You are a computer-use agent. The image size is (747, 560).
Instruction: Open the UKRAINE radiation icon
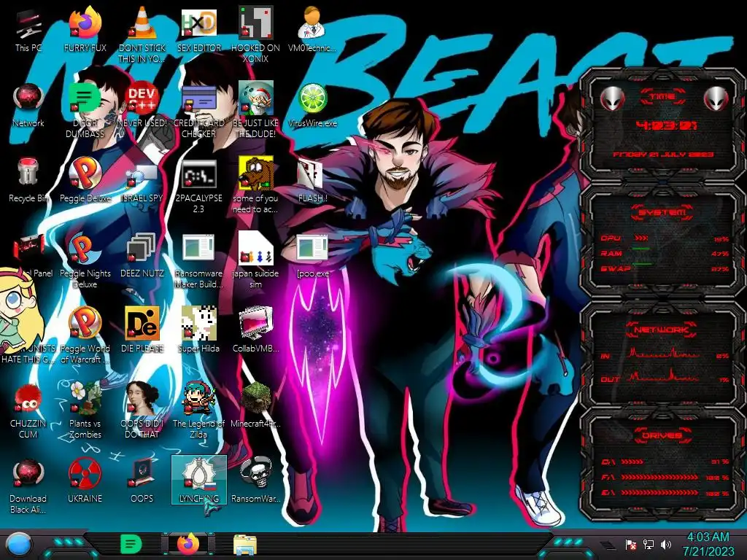pyautogui.click(x=85, y=481)
